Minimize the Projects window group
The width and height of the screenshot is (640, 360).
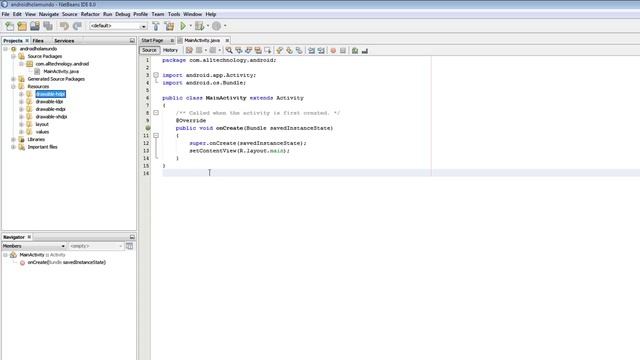click(x=132, y=41)
